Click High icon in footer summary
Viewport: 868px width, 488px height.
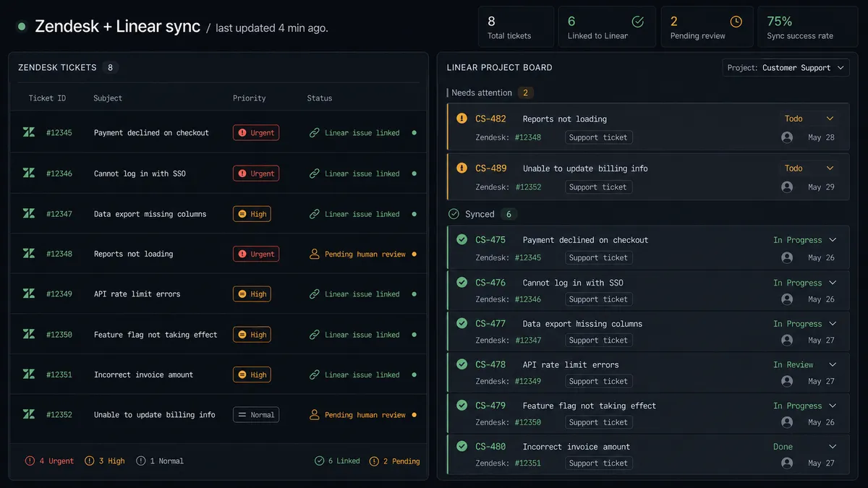click(89, 461)
